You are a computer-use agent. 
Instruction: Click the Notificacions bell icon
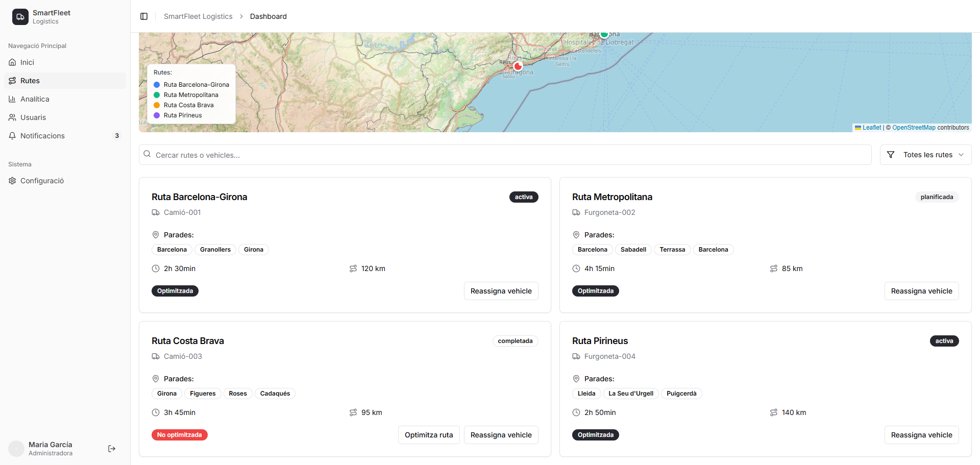[12, 136]
